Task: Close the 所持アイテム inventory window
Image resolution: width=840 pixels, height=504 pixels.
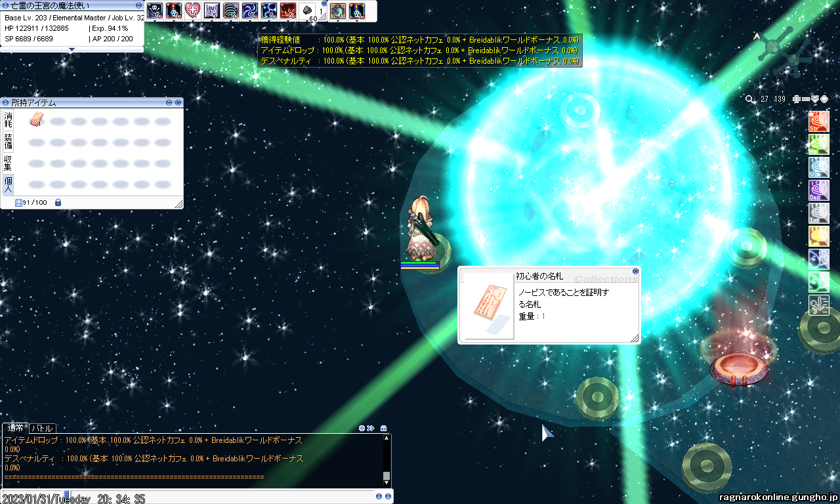Action: coord(178,102)
